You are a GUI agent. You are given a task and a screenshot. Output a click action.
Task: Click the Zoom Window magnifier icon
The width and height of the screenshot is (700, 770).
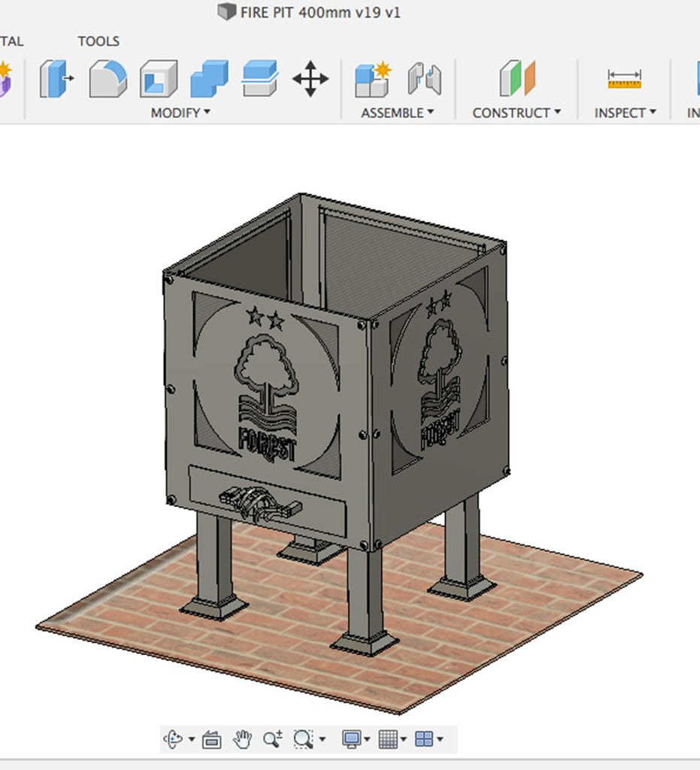(x=303, y=739)
